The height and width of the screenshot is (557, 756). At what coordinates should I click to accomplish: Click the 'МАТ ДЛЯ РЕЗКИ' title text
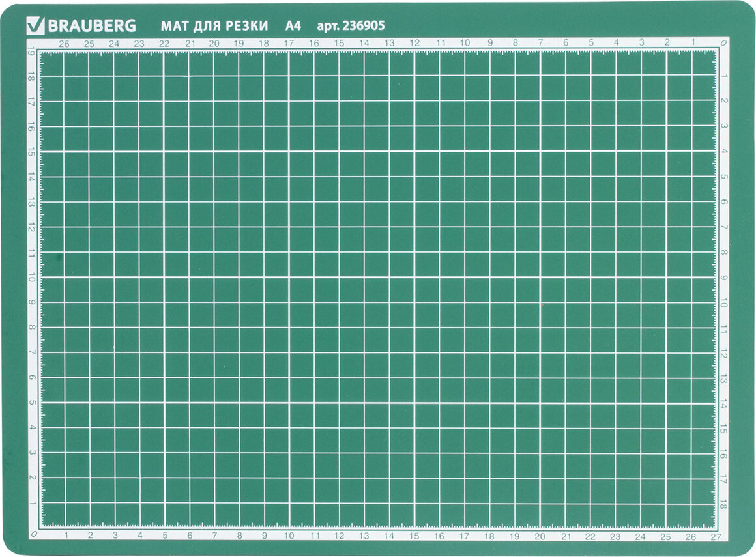coord(214,26)
